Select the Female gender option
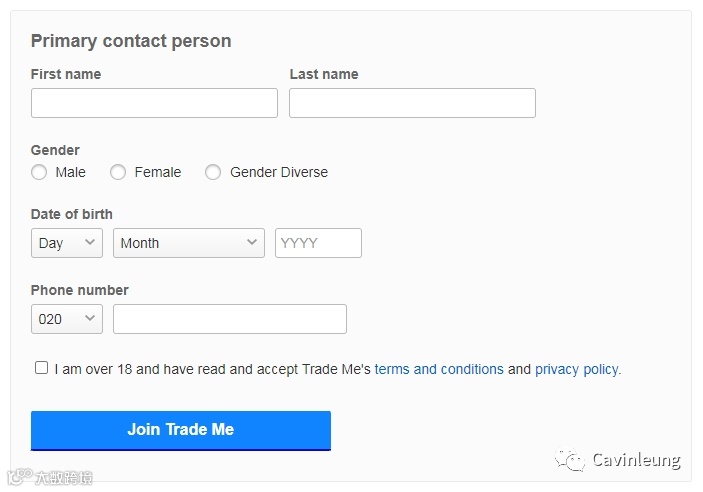703x492 pixels. click(118, 172)
